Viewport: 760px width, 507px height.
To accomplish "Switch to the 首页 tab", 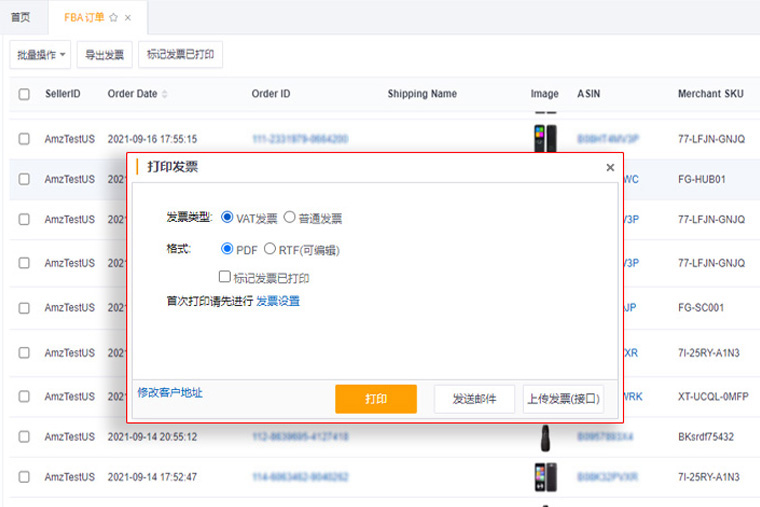I will pyautogui.click(x=20, y=18).
